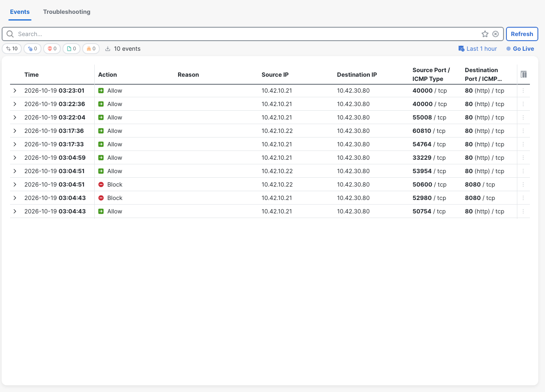
Task: Expand the 03:17:33 event row
Action: click(15, 144)
